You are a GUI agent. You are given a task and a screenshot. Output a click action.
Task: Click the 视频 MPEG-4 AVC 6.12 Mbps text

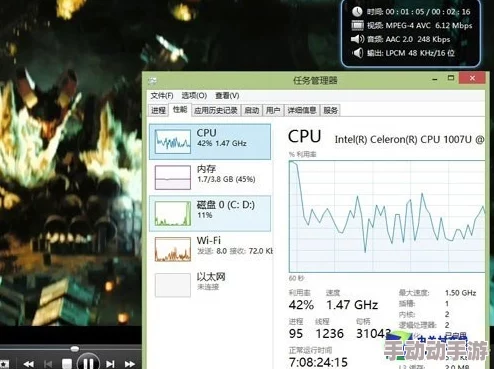pyautogui.click(x=420, y=26)
